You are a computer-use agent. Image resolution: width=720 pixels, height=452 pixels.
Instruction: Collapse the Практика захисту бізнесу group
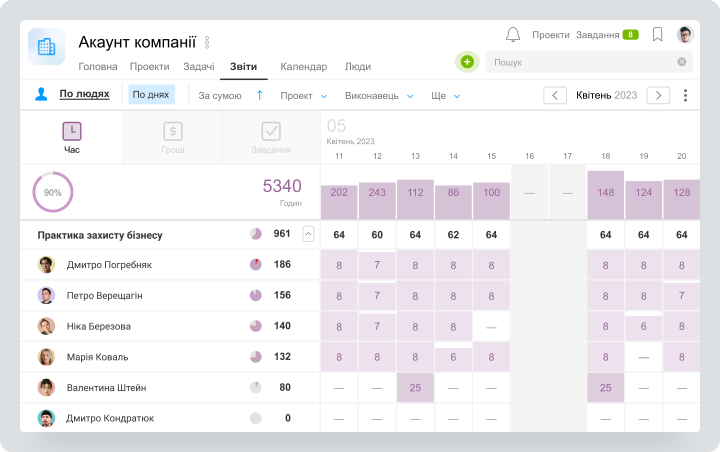(308, 234)
